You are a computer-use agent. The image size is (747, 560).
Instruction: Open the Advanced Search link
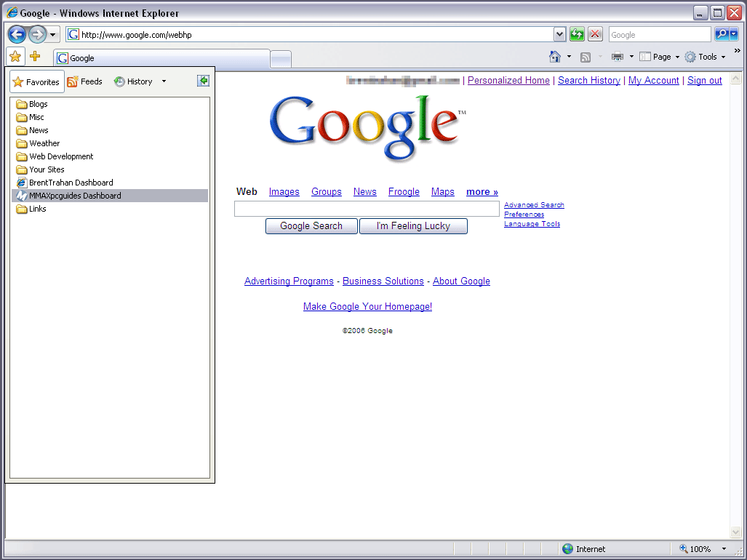(534, 205)
